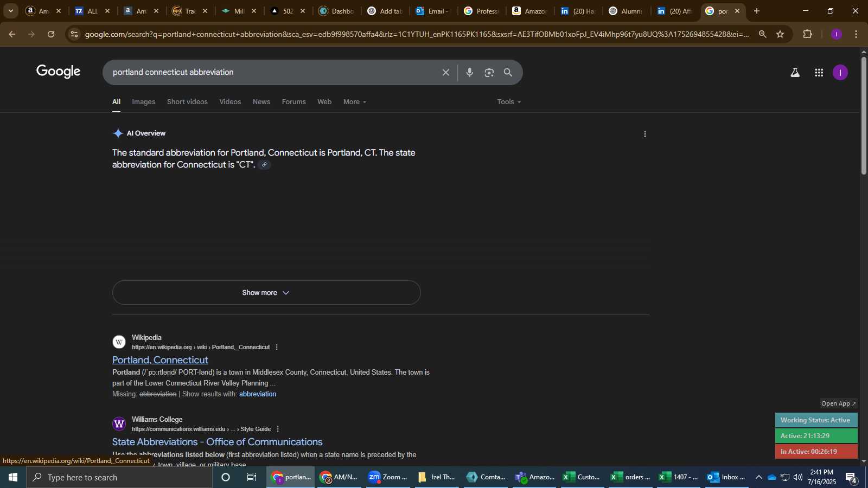The image size is (868, 488).
Task: Open the Zoom app on the taskbar
Action: pos(388,477)
